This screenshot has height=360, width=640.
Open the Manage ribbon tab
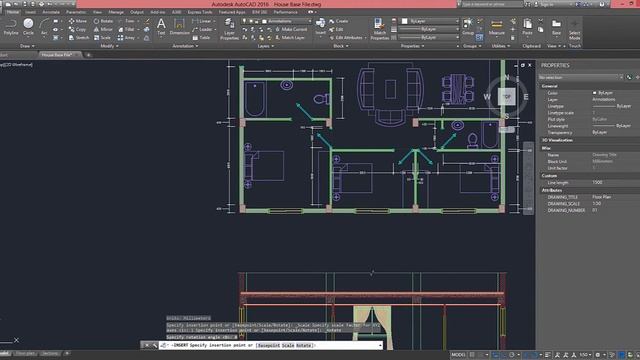(x=116, y=12)
